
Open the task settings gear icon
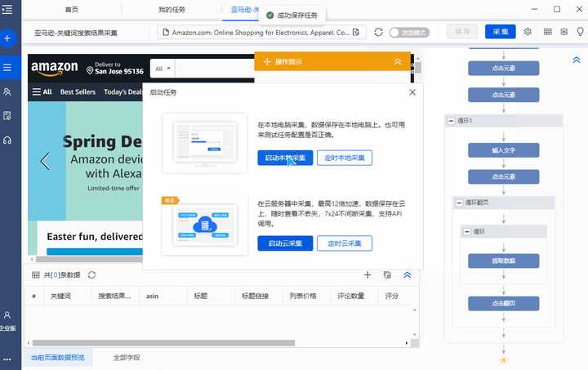(x=528, y=32)
